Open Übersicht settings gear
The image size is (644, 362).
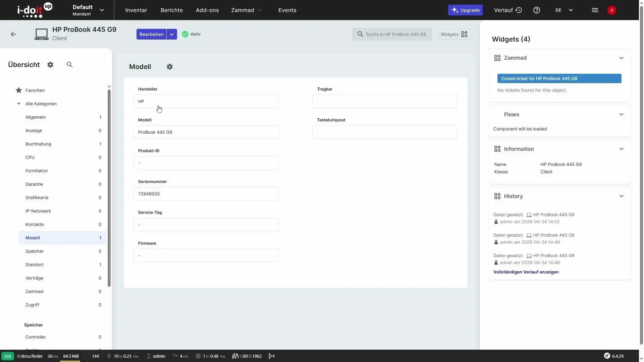(50, 65)
